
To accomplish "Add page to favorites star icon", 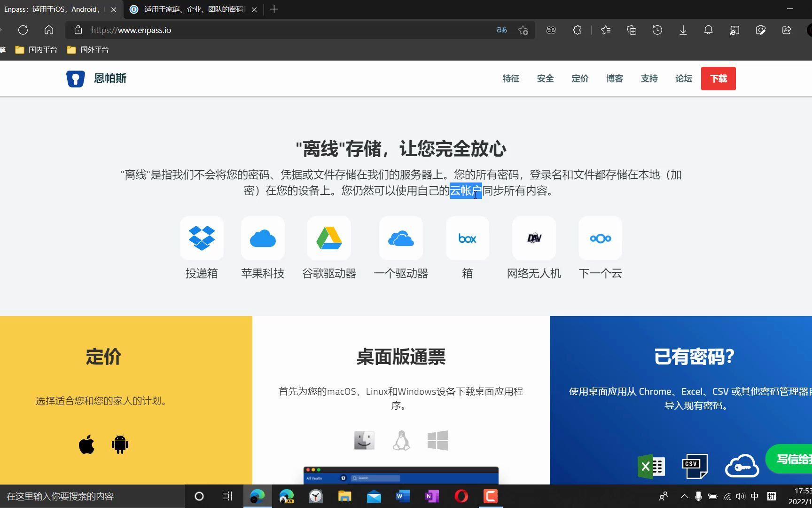I will point(523,30).
